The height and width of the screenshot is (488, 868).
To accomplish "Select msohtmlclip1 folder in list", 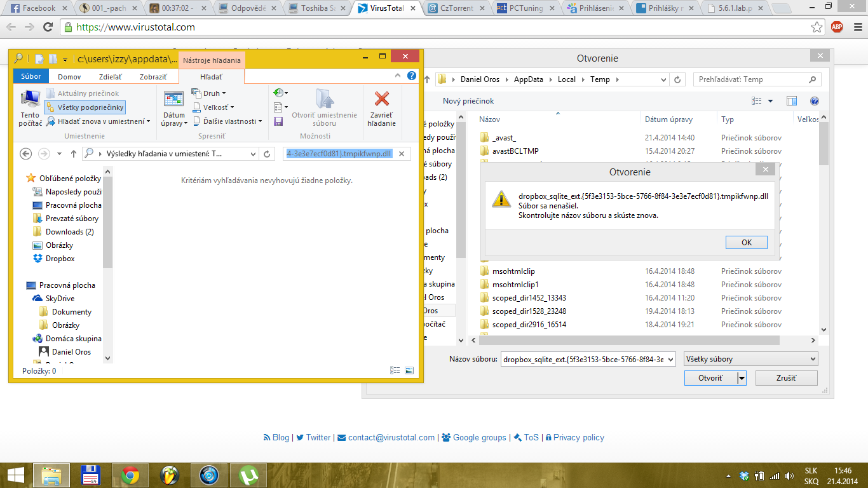I will [x=515, y=285].
